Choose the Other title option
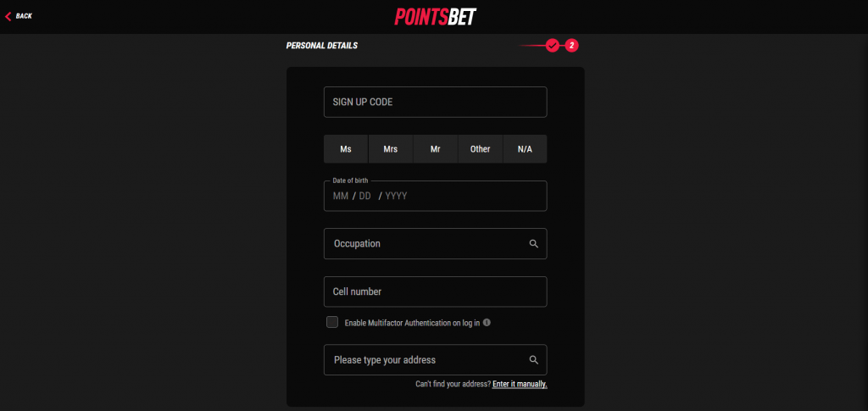The width and height of the screenshot is (868, 411). [x=481, y=149]
